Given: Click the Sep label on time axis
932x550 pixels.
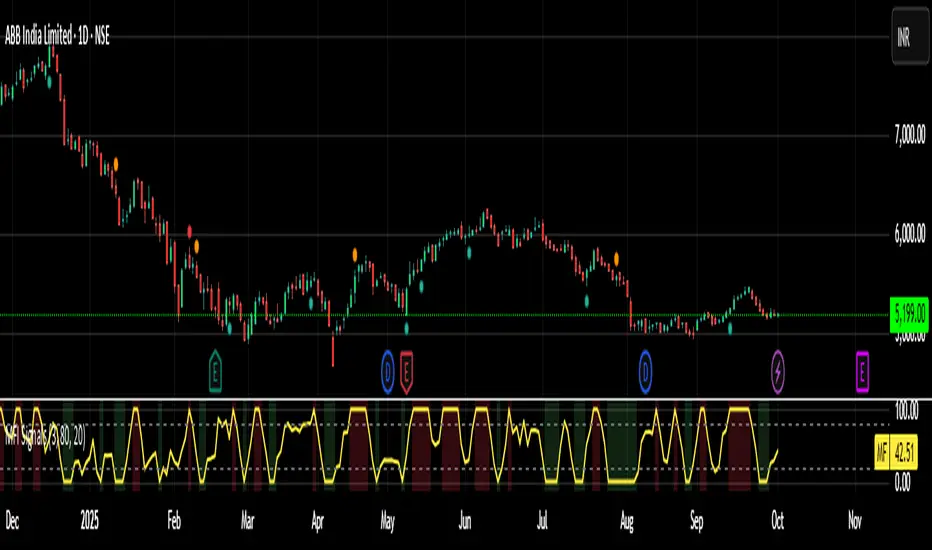Looking at the screenshot, I should [697, 521].
